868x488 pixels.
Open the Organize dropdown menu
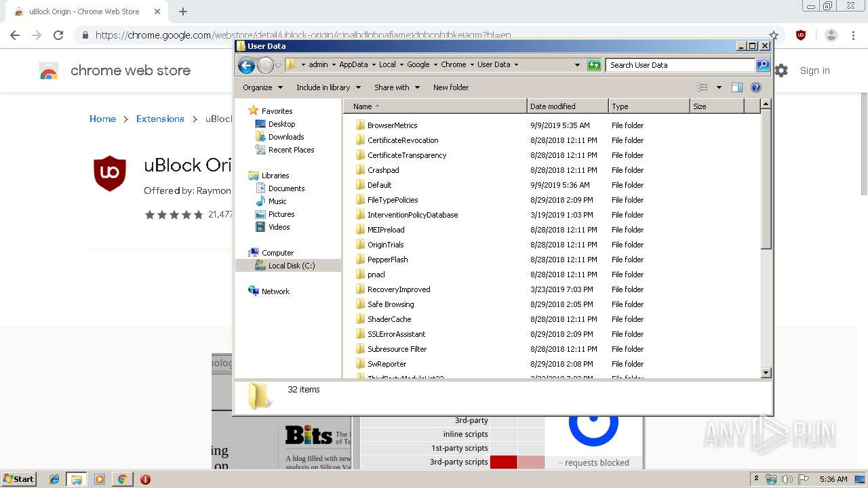point(262,87)
